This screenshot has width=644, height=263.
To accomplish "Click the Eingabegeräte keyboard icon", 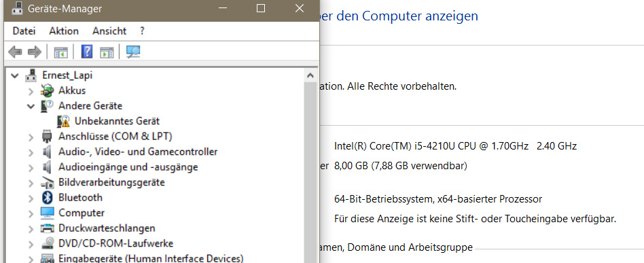I will [48, 258].
